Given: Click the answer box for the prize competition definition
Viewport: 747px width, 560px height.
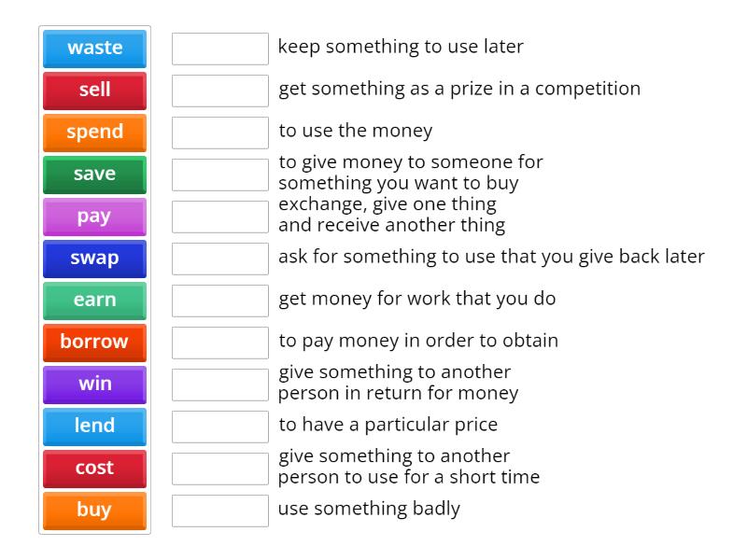Looking at the screenshot, I should click(219, 89).
